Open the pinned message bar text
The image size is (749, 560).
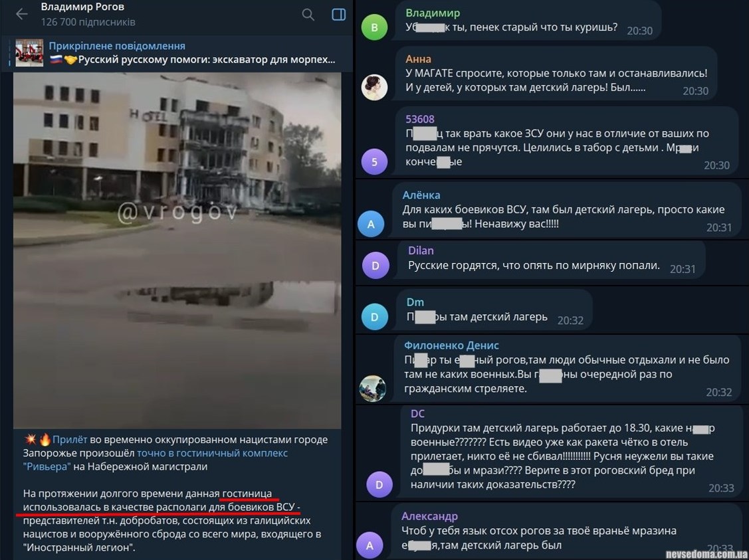192,53
